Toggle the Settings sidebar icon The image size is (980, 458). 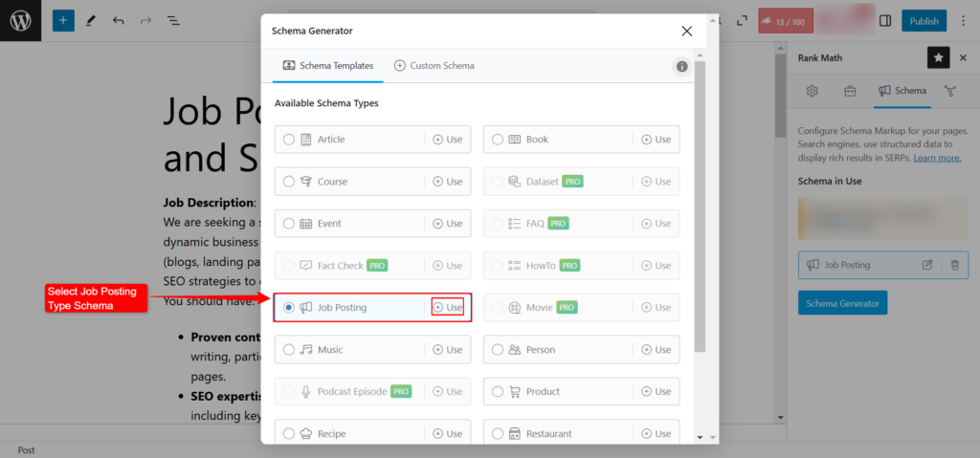coord(885,21)
